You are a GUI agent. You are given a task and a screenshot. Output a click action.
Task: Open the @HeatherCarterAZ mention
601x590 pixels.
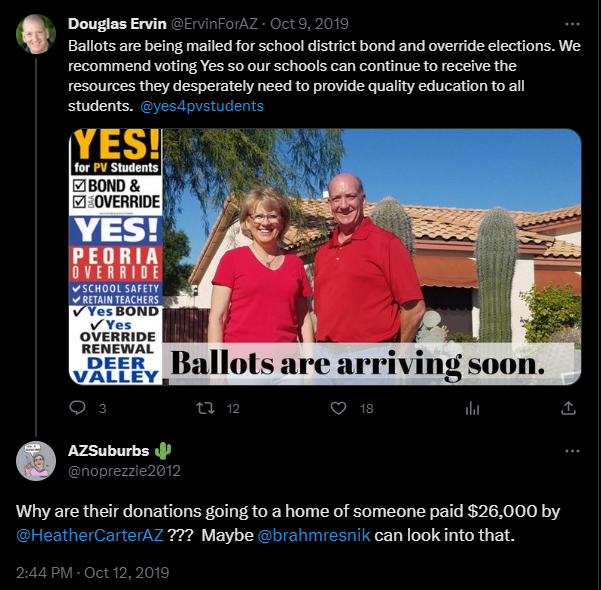pyautogui.click(x=90, y=535)
